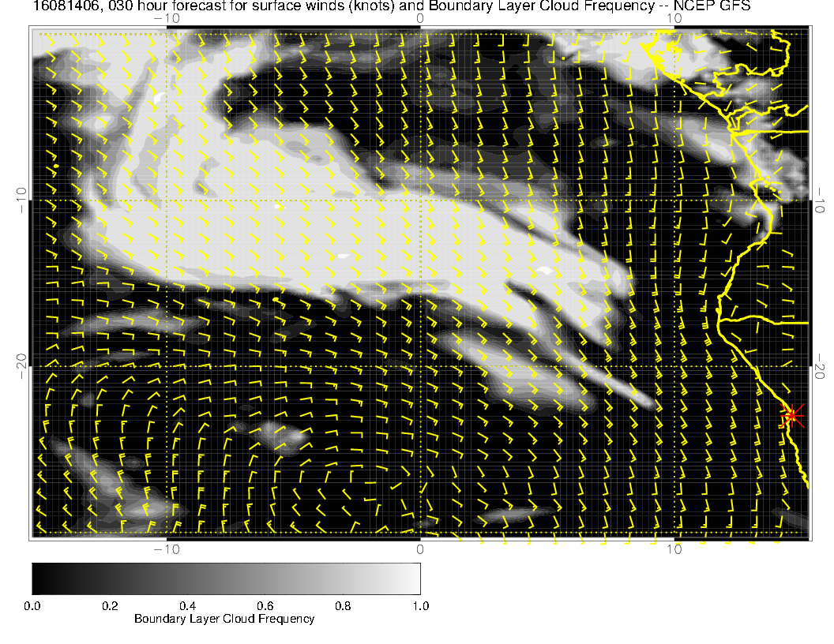Screen dimensions: 834x644
Task: Click the -20 latitude label on right axis
Action: click(x=821, y=366)
